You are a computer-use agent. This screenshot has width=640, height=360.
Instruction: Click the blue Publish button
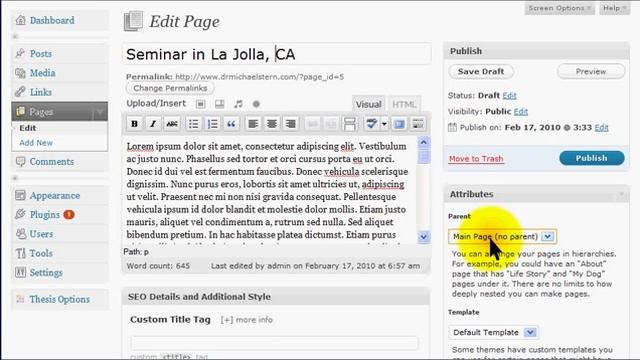point(592,158)
